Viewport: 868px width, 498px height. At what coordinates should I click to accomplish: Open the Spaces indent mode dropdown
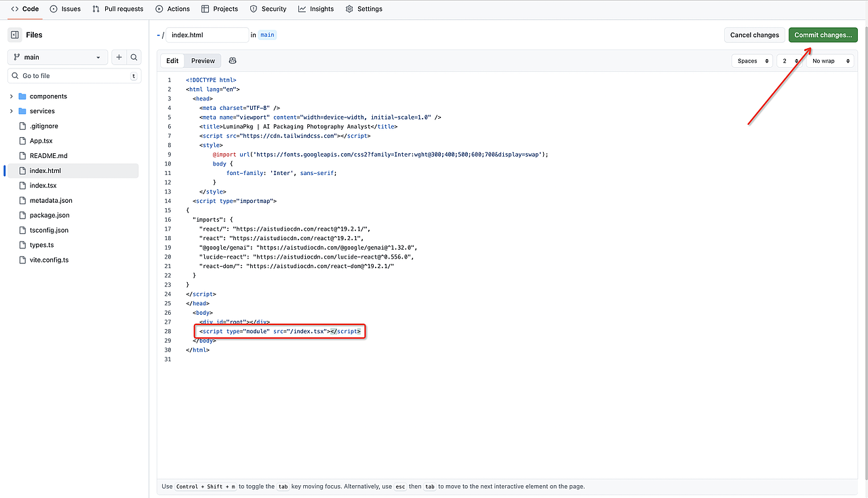pos(752,61)
